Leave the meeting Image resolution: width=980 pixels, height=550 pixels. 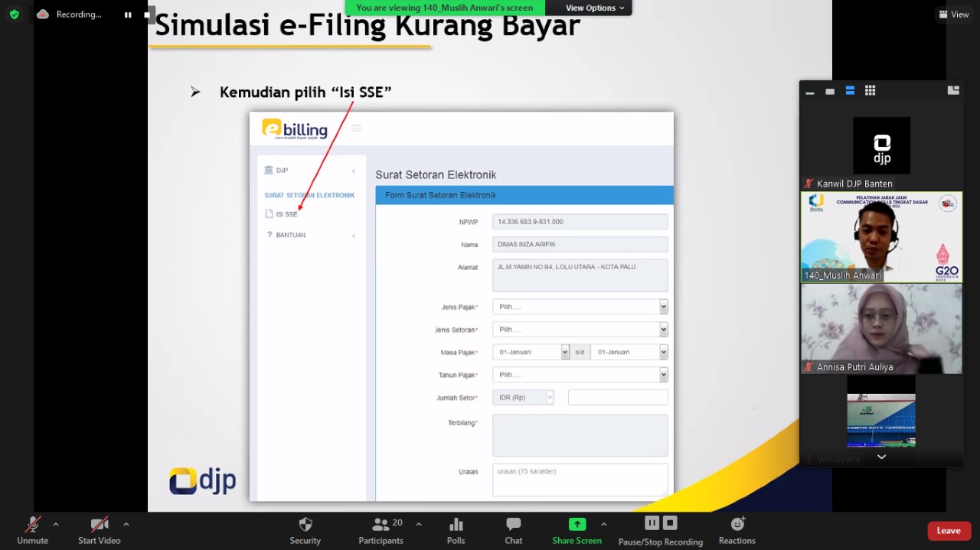pos(948,531)
